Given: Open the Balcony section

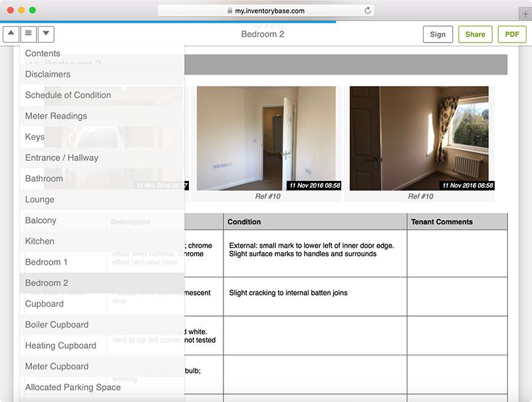Looking at the screenshot, I should (x=102, y=220).
